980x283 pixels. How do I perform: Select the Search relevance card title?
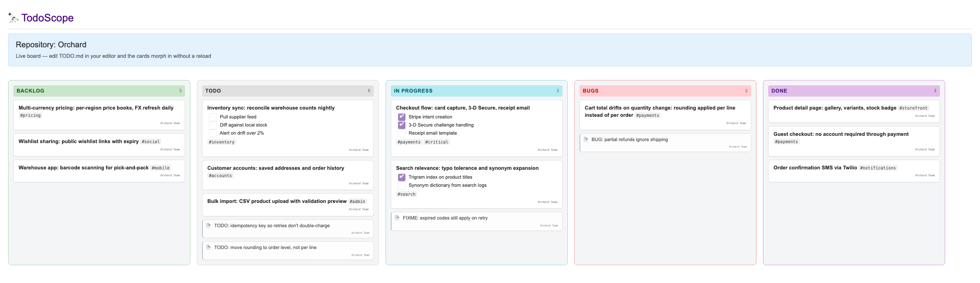click(x=467, y=168)
